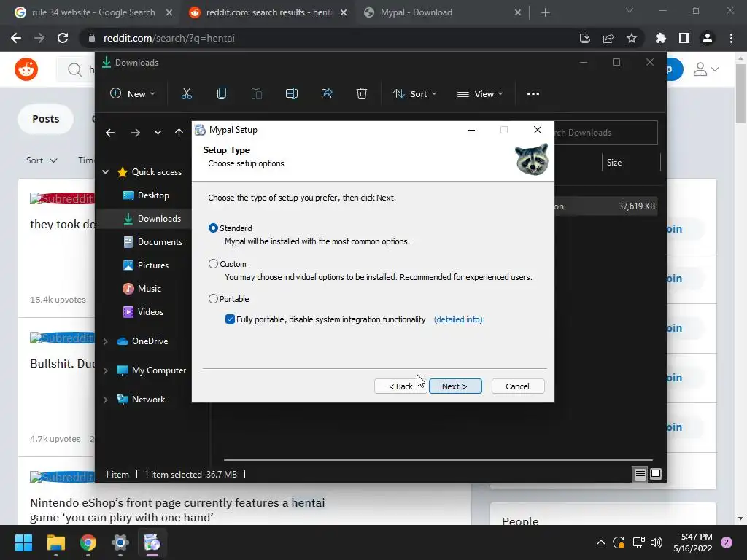Click File Explorer forward arrow
The width and height of the screenshot is (747, 560).
(135, 133)
